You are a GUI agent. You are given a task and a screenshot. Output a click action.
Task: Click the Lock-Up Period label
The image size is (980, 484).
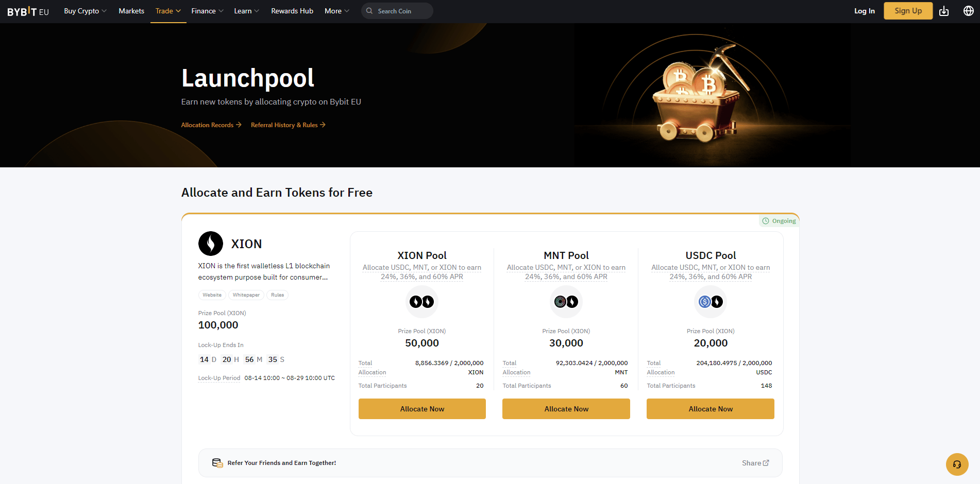click(219, 378)
